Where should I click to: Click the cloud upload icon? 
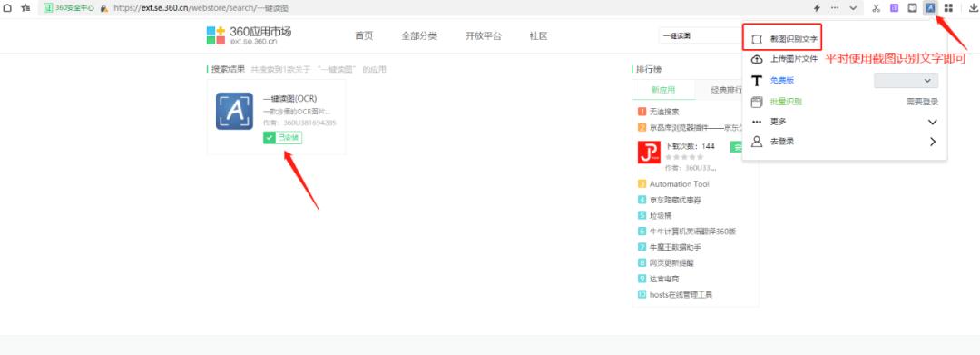tap(757, 59)
